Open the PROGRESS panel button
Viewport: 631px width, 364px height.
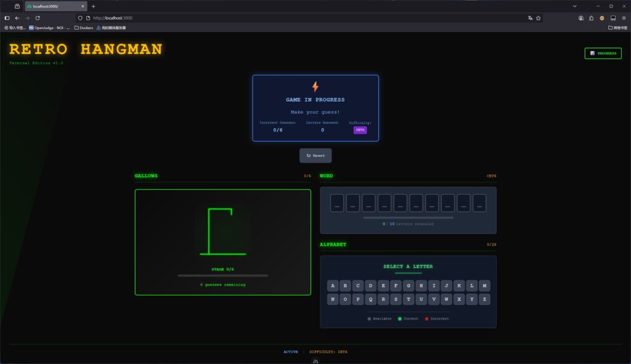603,54
